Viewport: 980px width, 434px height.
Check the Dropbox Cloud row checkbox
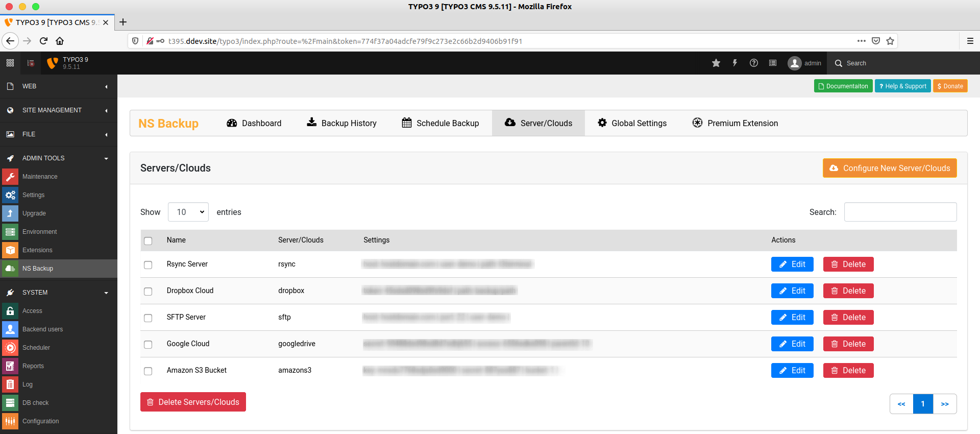click(x=148, y=292)
